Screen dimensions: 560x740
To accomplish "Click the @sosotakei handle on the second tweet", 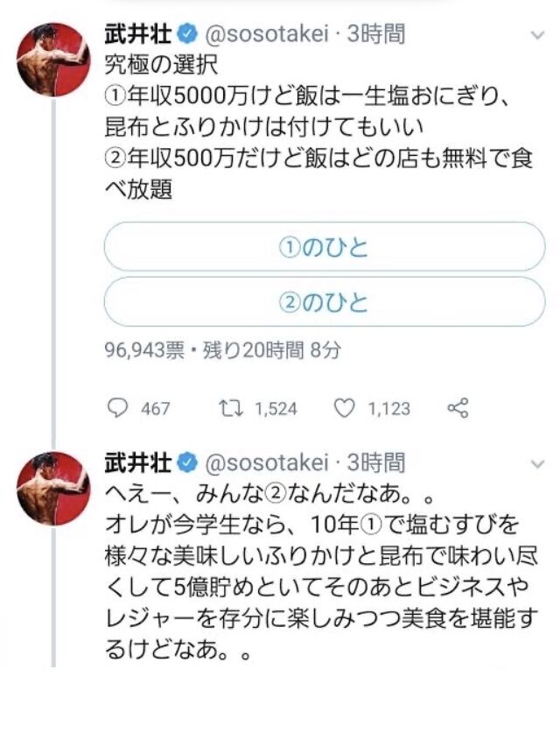I will (266, 464).
